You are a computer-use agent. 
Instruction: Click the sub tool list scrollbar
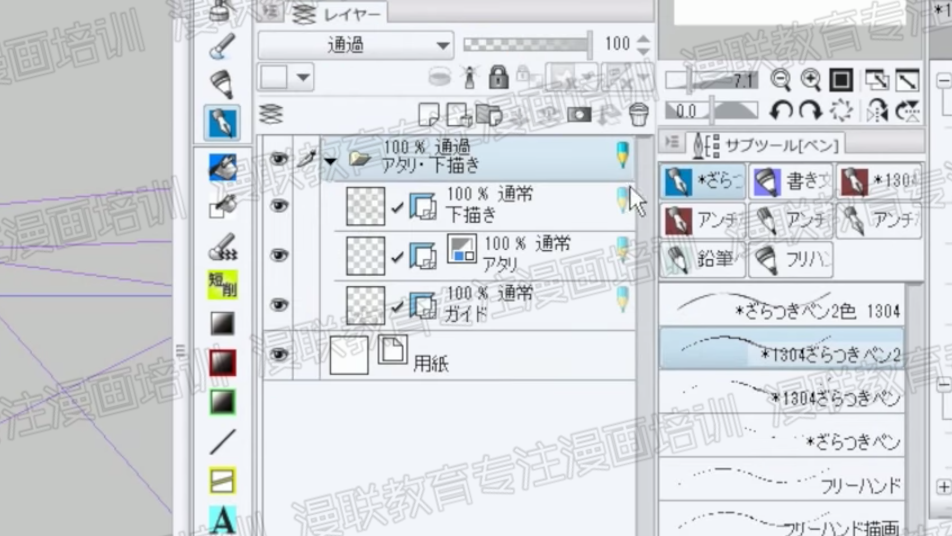coord(914,409)
